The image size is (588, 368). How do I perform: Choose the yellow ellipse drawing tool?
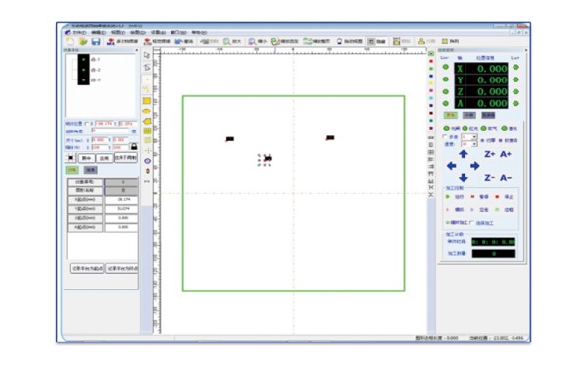(x=147, y=111)
